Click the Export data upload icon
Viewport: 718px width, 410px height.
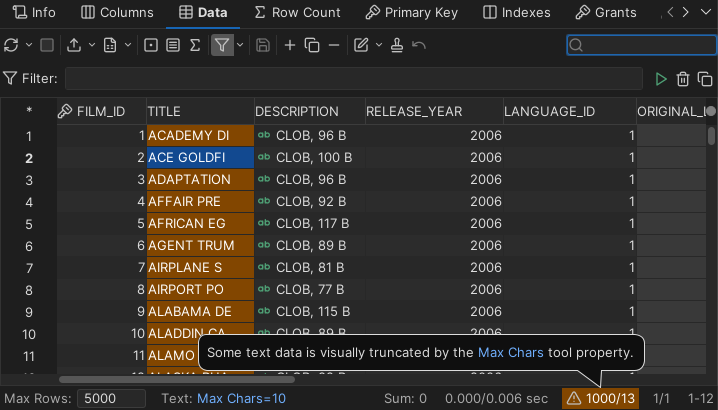coord(74,45)
